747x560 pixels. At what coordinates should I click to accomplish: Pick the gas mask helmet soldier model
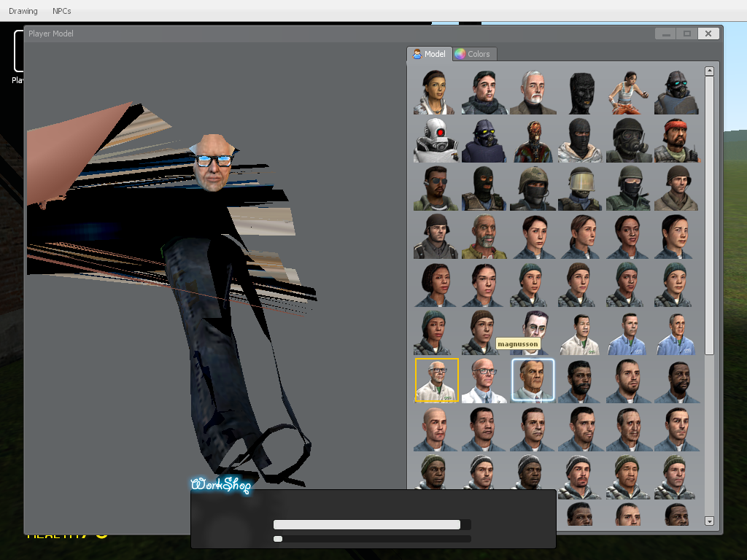pyautogui.click(x=629, y=141)
